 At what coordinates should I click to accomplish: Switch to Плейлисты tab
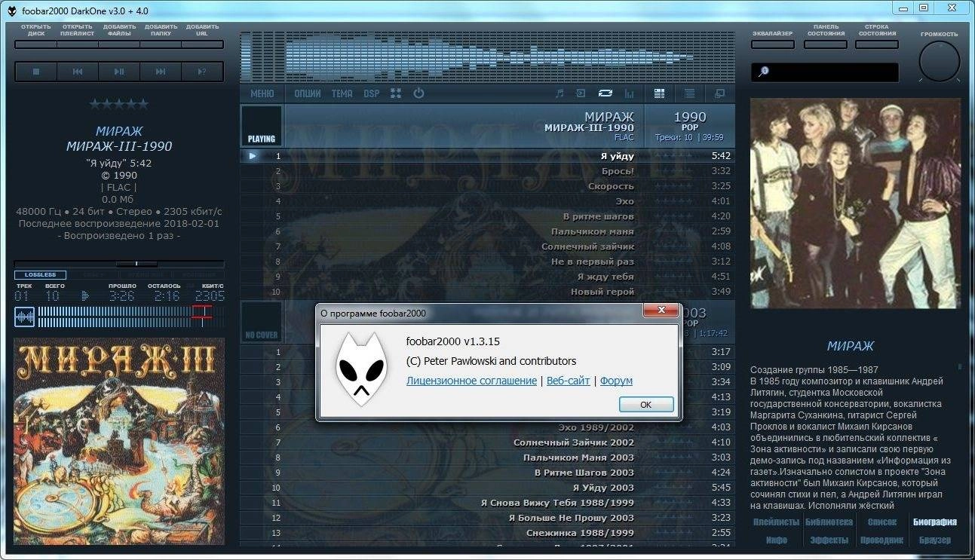(775, 522)
